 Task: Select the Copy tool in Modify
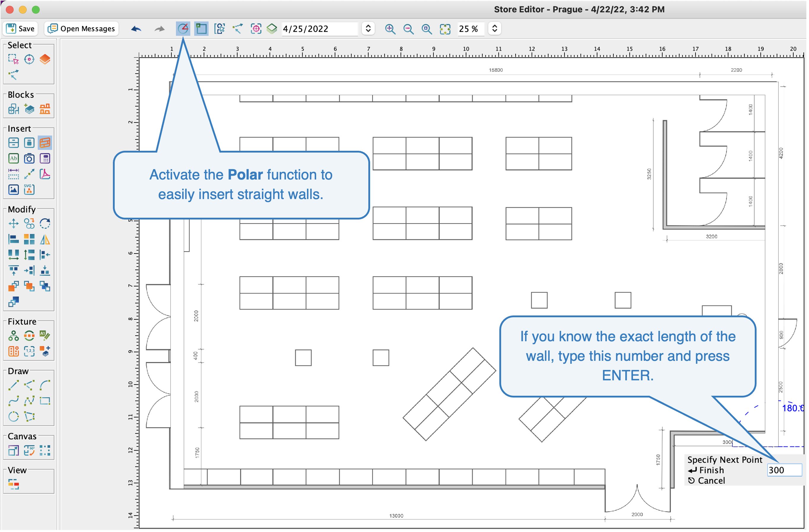[29, 224]
